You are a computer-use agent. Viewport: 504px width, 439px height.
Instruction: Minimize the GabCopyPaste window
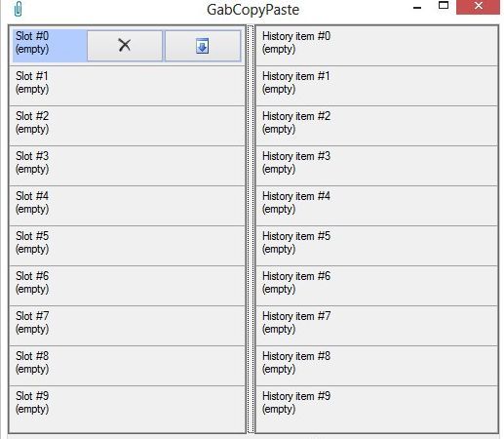417,7
